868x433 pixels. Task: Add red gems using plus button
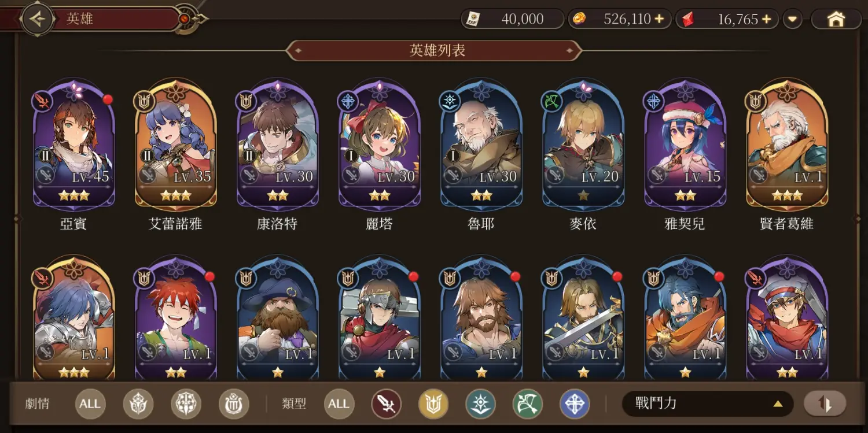[x=767, y=19]
